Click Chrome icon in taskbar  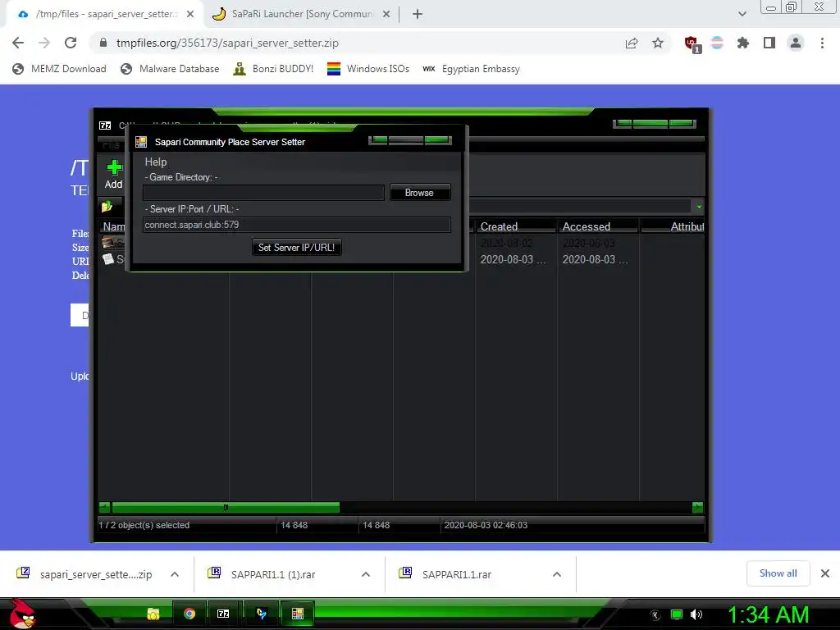pos(189,614)
